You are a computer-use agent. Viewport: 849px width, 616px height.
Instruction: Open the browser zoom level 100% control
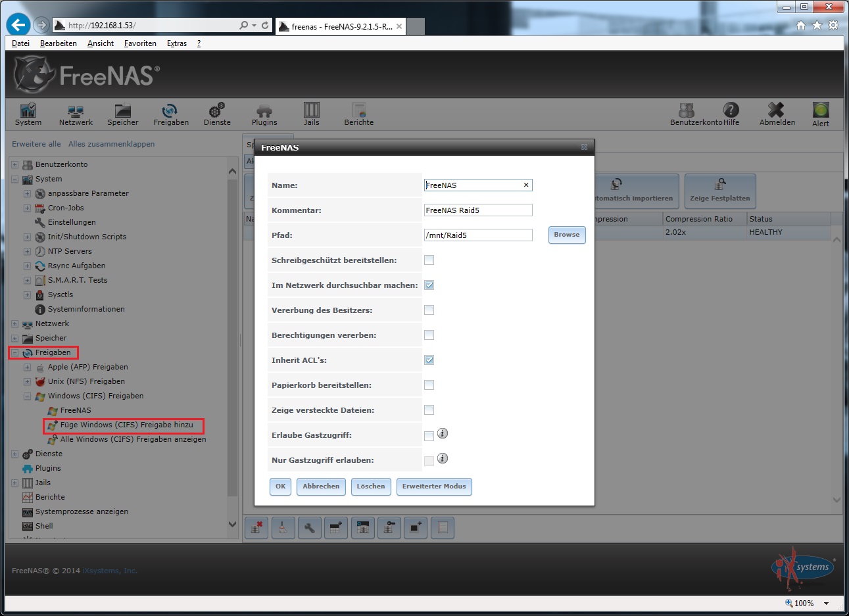[807, 603]
